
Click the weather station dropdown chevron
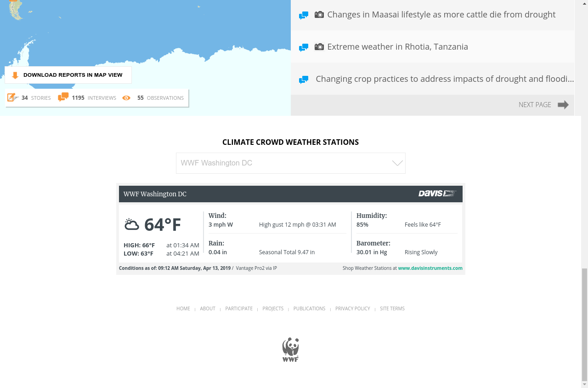click(x=397, y=163)
